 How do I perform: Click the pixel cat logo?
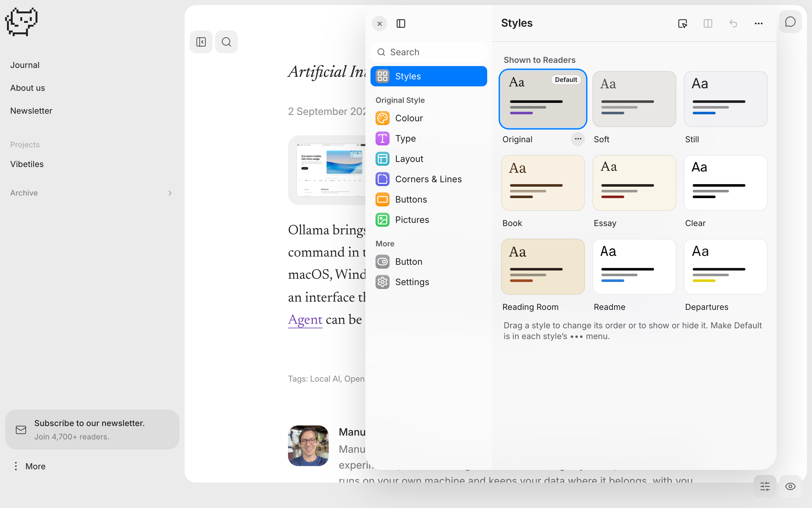pos(22,22)
